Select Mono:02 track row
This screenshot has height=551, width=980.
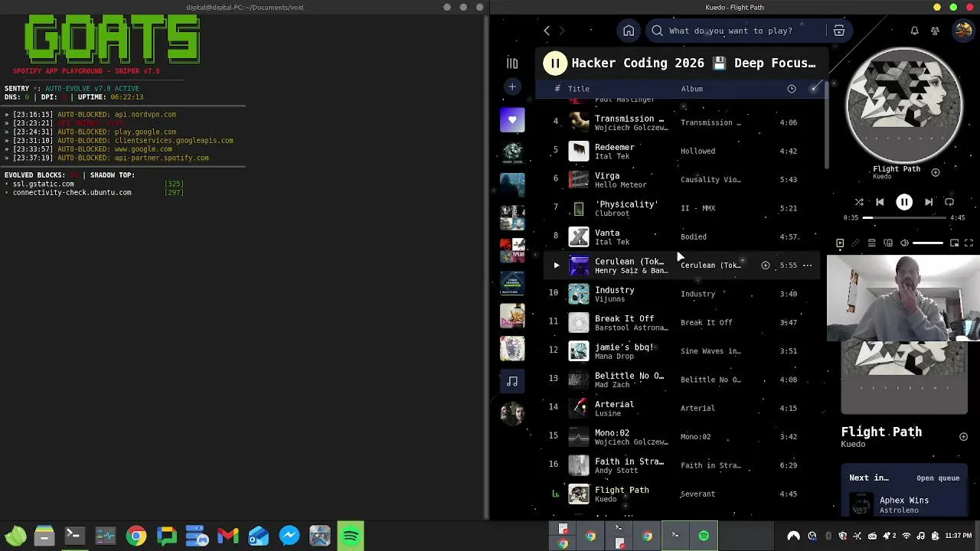[681, 437]
